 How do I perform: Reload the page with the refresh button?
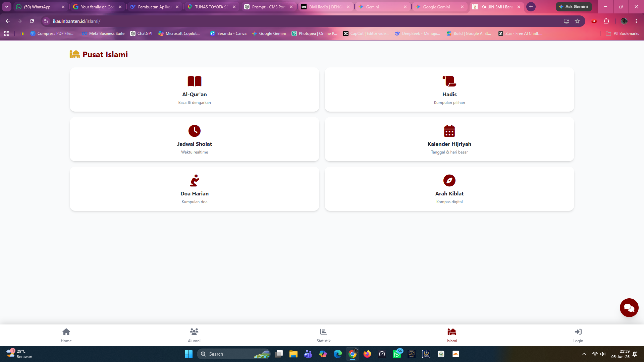click(32, 21)
